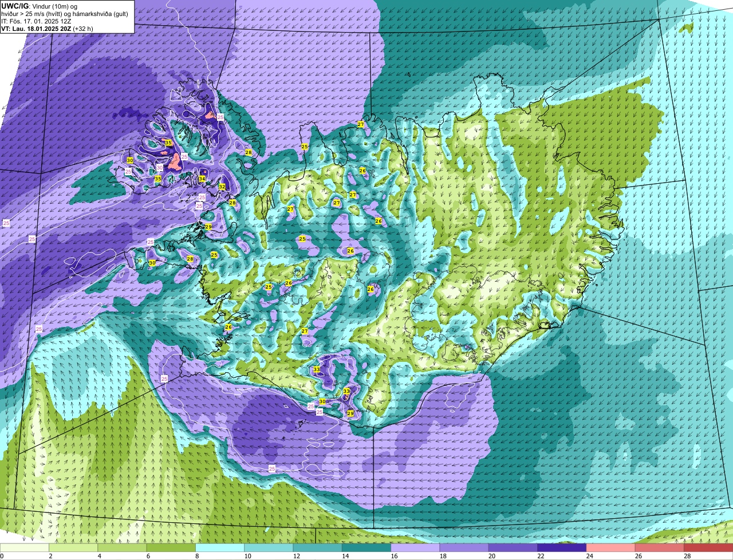The height and width of the screenshot is (560, 733).
Task: Click the 10–12 m/s legend color swatch
Action: coord(269,548)
